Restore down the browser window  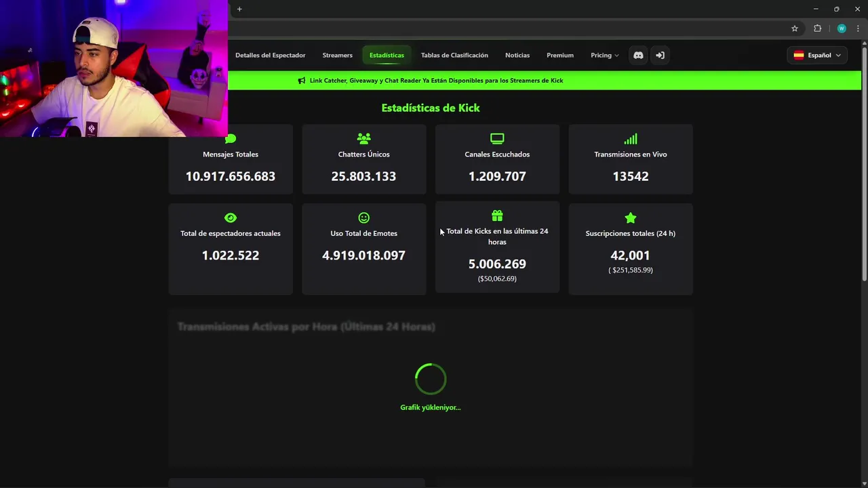[x=836, y=9]
